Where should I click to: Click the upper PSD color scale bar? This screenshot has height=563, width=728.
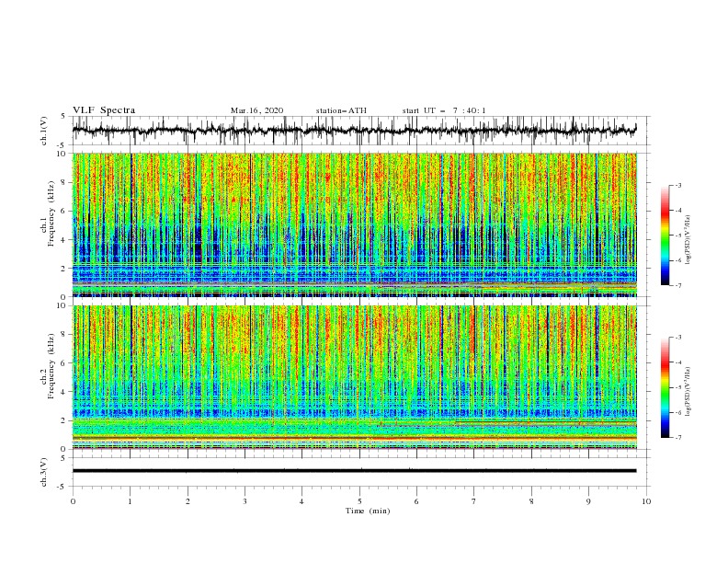point(665,236)
